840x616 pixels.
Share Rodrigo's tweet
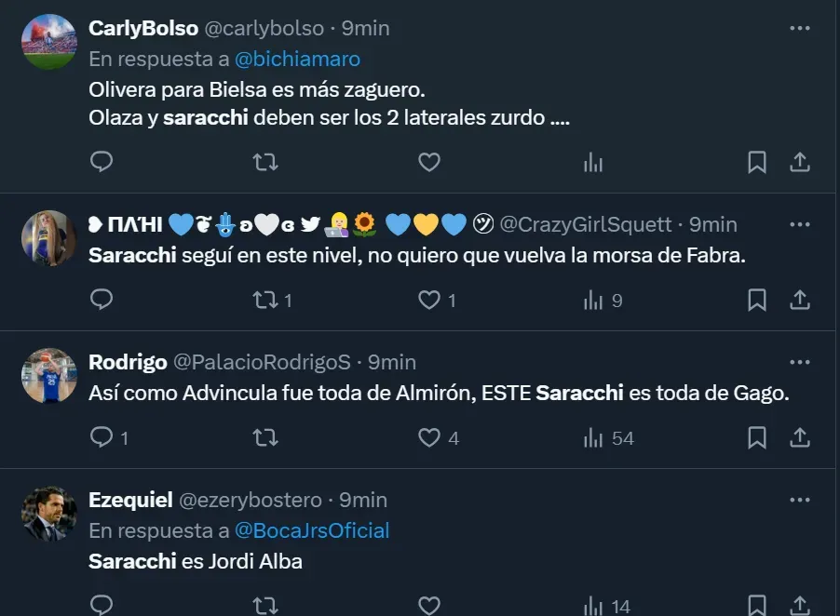(x=799, y=437)
